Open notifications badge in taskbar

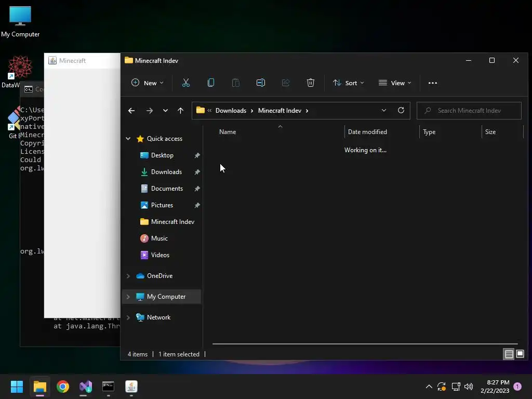click(517, 387)
